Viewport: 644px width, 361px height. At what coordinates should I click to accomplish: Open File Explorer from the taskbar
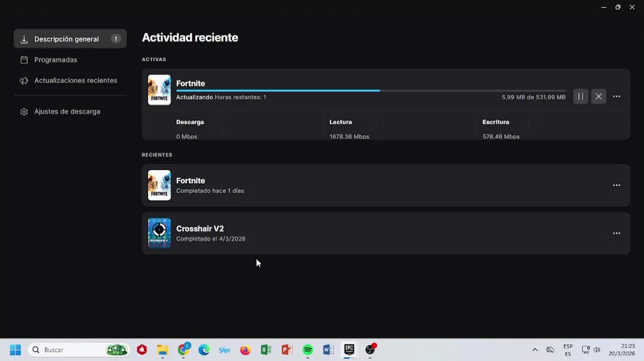163,349
